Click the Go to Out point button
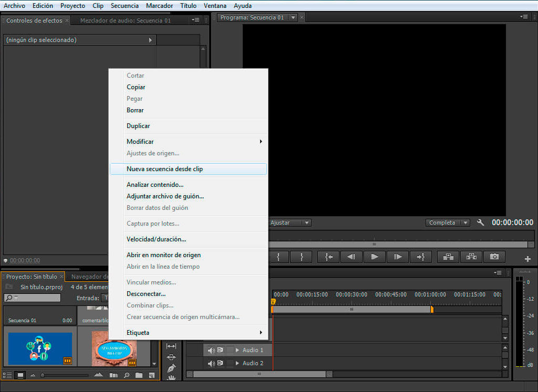 (x=420, y=257)
